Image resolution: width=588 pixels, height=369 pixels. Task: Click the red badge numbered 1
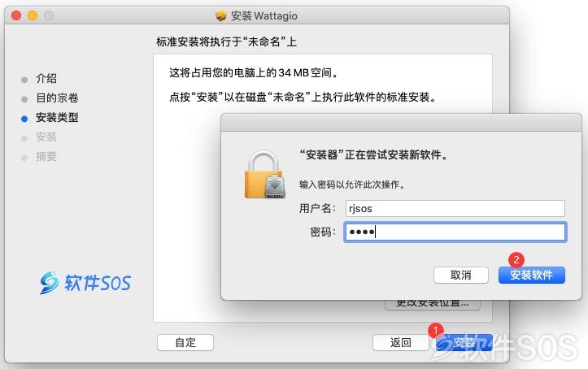click(x=435, y=331)
